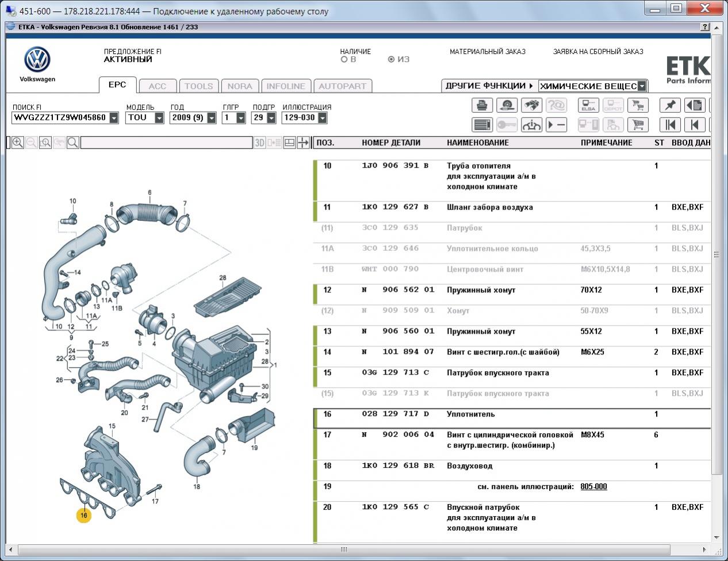Image resolution: width=728 pixels, height=561 pixels.
Task: Open the ГЛГР main group dropdown
Action: point(241,118)
